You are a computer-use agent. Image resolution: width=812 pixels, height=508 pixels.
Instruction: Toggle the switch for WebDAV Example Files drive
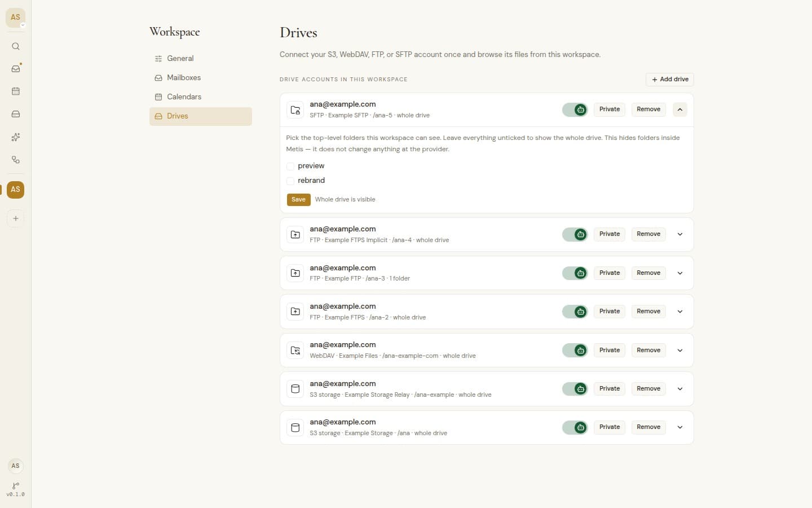tap(575, 351)
